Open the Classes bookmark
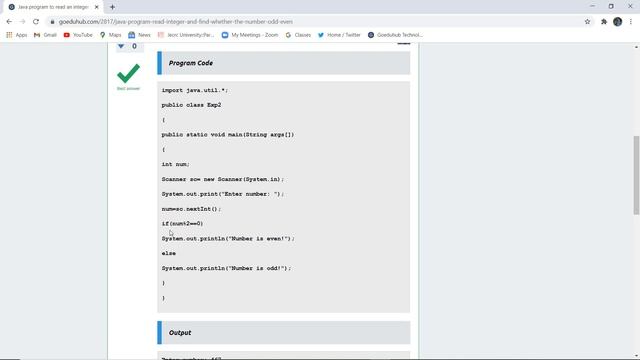The width and height of the screenshot is (640, 360). [x=298, y=35]
